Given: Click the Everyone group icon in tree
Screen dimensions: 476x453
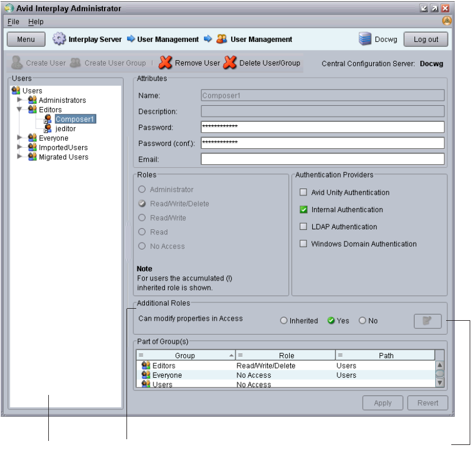Looking at the screenshot, I should [x=32, y=137].
